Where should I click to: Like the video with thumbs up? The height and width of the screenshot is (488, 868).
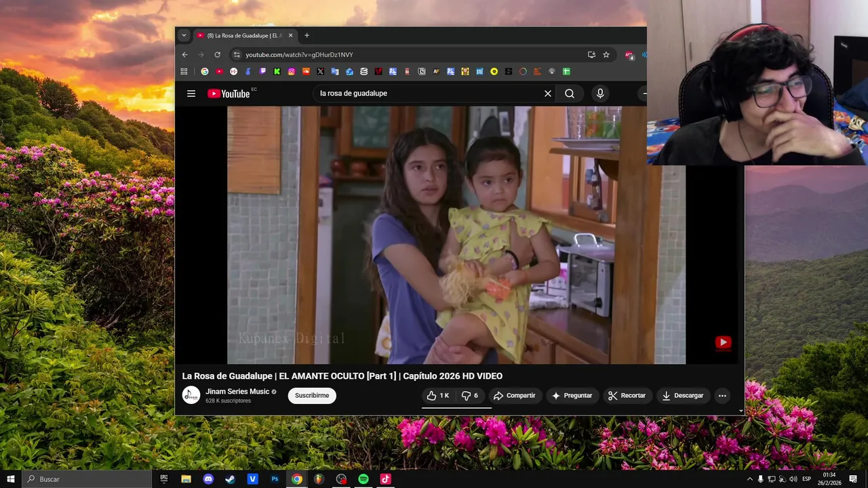438,396
